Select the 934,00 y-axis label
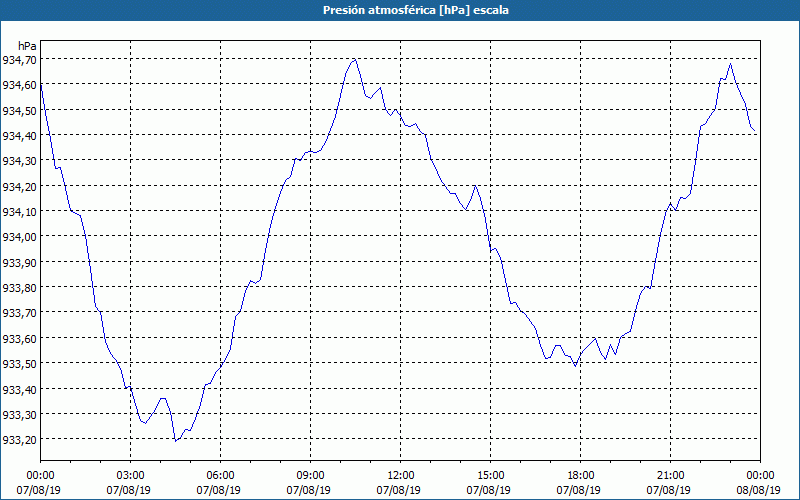 (x=19, y=237)
